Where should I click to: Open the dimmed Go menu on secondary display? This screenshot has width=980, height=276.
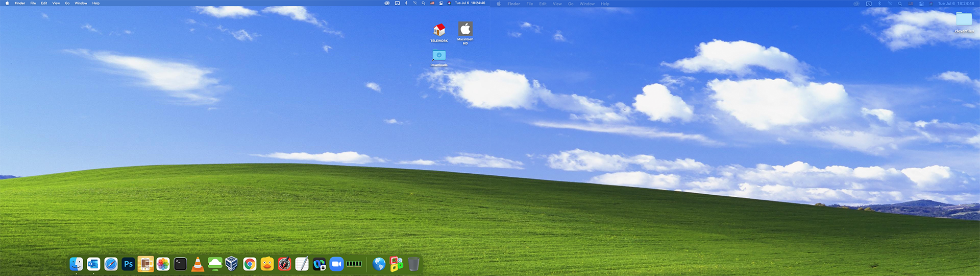pos(571,4)
